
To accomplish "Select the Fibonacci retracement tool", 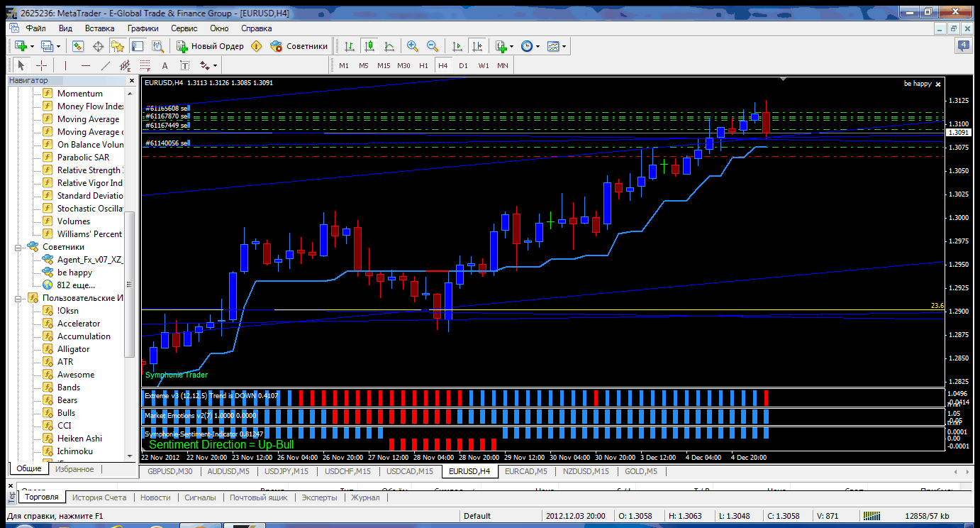I will [x=145, y=65].
